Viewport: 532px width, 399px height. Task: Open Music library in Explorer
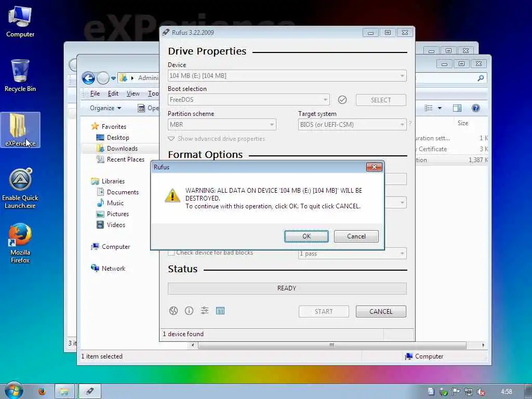click(110, 203)
